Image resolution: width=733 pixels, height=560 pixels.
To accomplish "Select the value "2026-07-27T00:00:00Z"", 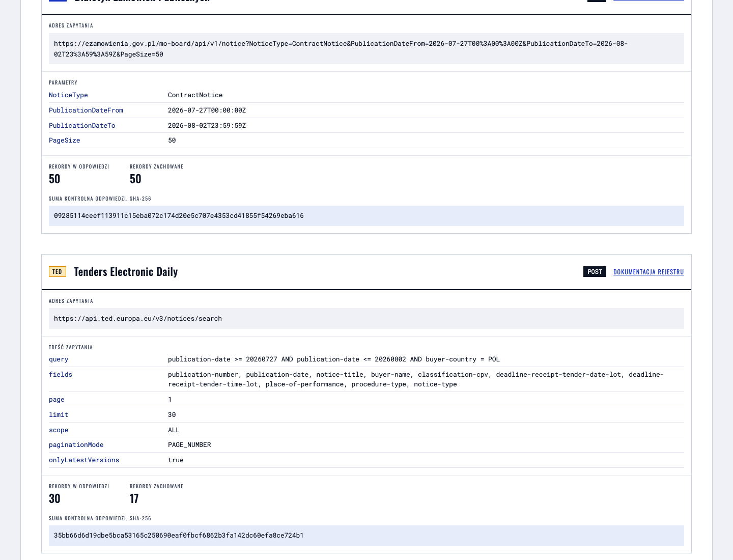I will (x=207, y=110).
